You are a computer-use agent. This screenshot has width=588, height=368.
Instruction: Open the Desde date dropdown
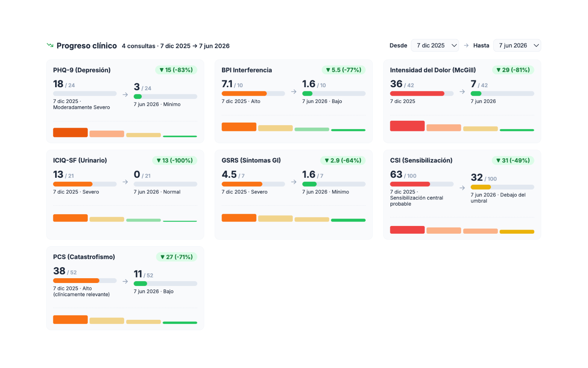pos(435,45)
